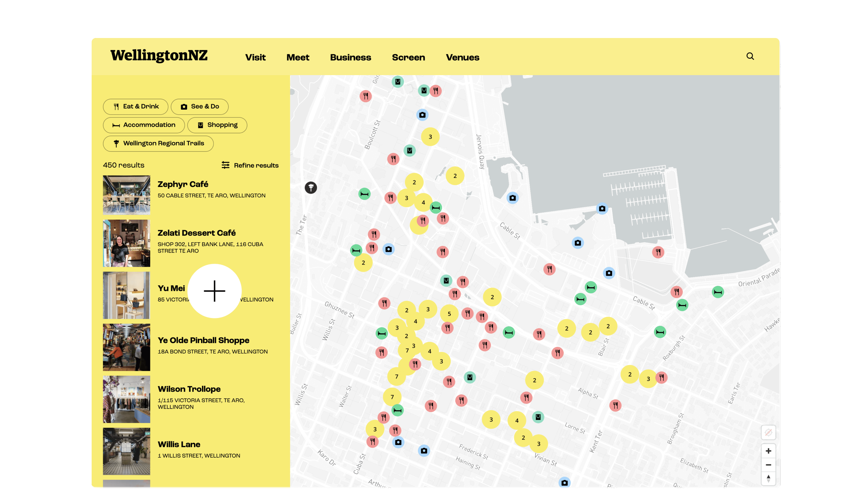Open the Visit navigation menu
This screenshot has width=868, height=502.
pyautogui.click(x=255, y=57)
